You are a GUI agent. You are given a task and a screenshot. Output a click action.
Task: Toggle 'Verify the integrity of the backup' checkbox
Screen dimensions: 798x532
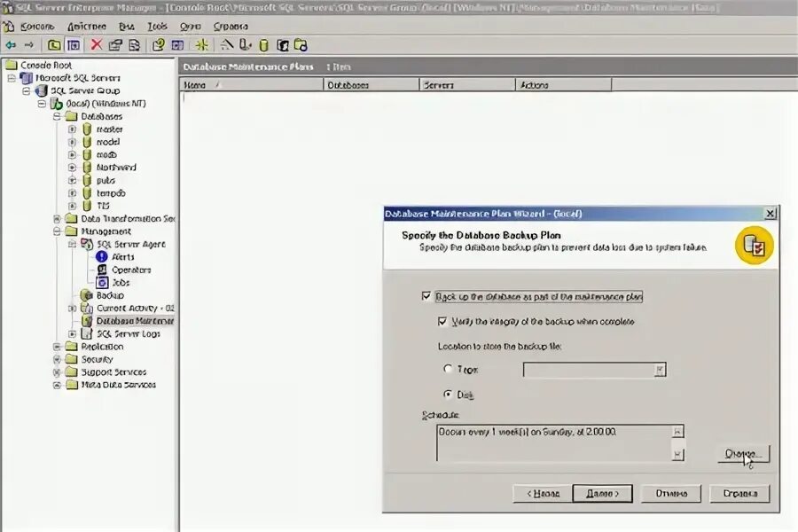(x=442, y=321)
